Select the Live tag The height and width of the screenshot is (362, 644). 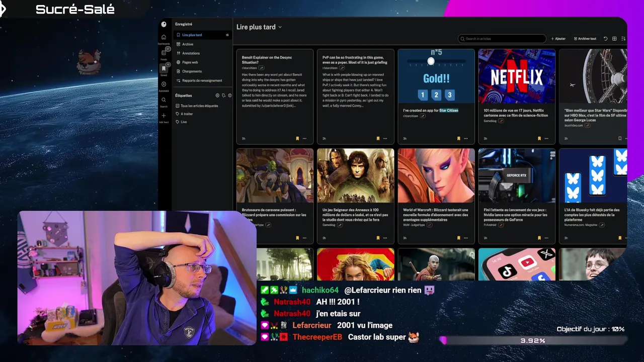click(x=184, y=122)
